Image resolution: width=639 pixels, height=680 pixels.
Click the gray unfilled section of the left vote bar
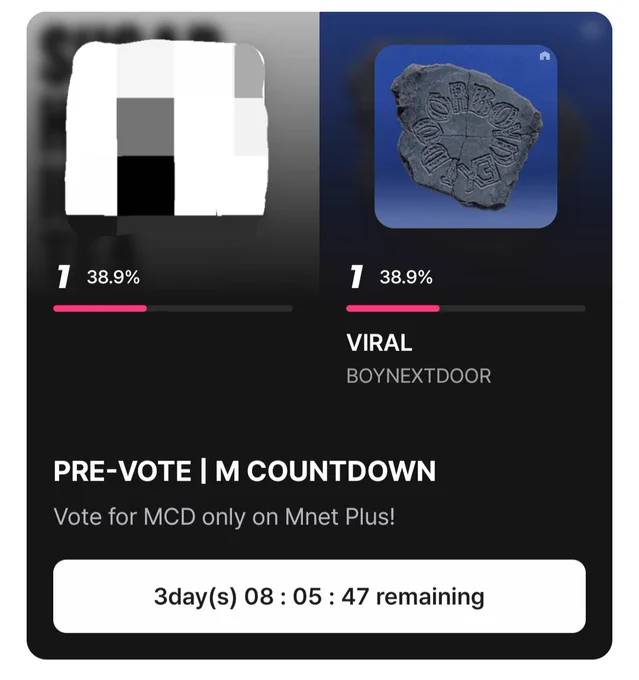click(x=220, y=308)
